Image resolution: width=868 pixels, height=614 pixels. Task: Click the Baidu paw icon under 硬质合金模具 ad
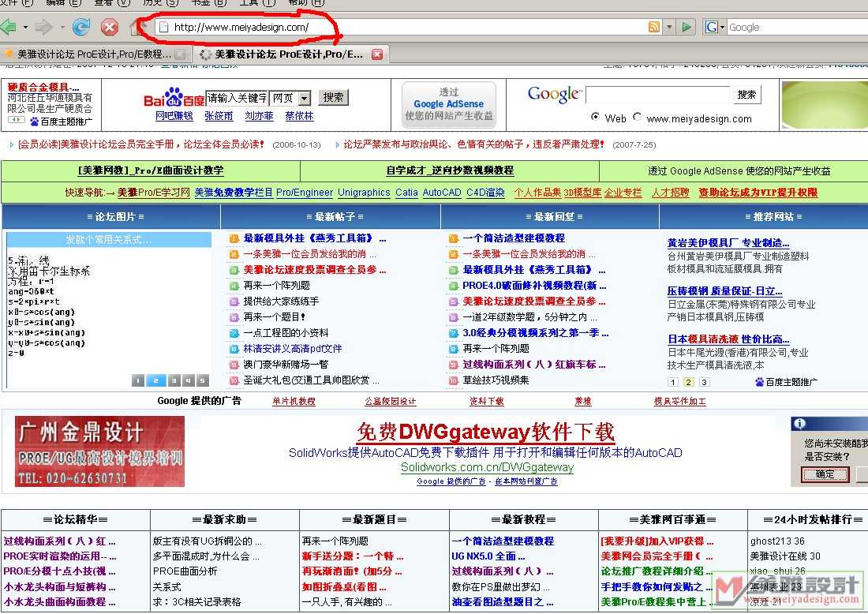(x=34, y=122)
